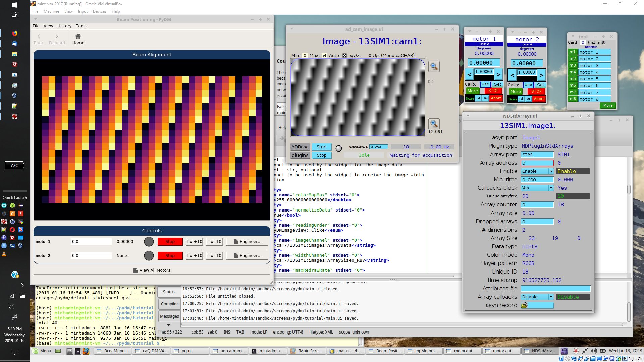Toggle the Auto checkbox above the camera image

click(345, 55)
